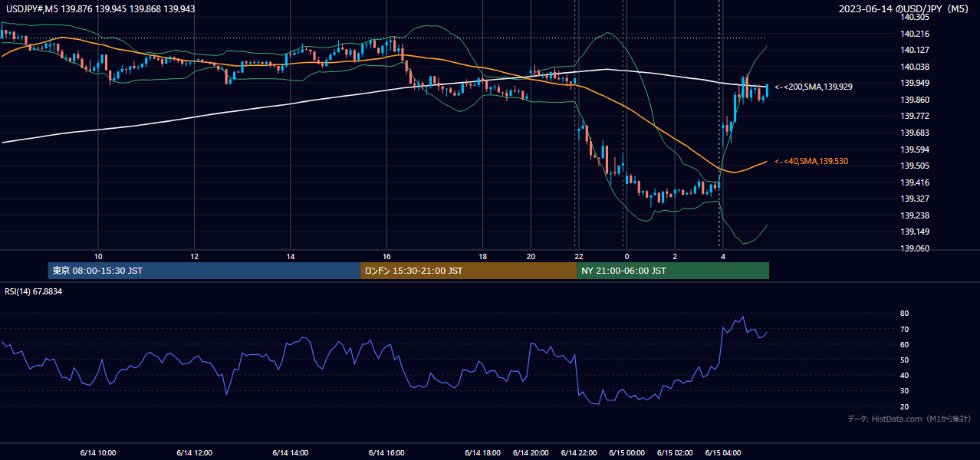Click hour label 10 under the price chart
Screen dimensions: 980x460
click(98, 256)
